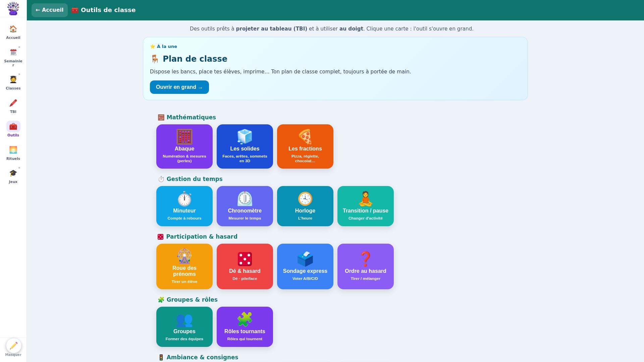Click the chair icon beside Plan de classe
This screenshot has width=644, height=362.
coord(155,59)
